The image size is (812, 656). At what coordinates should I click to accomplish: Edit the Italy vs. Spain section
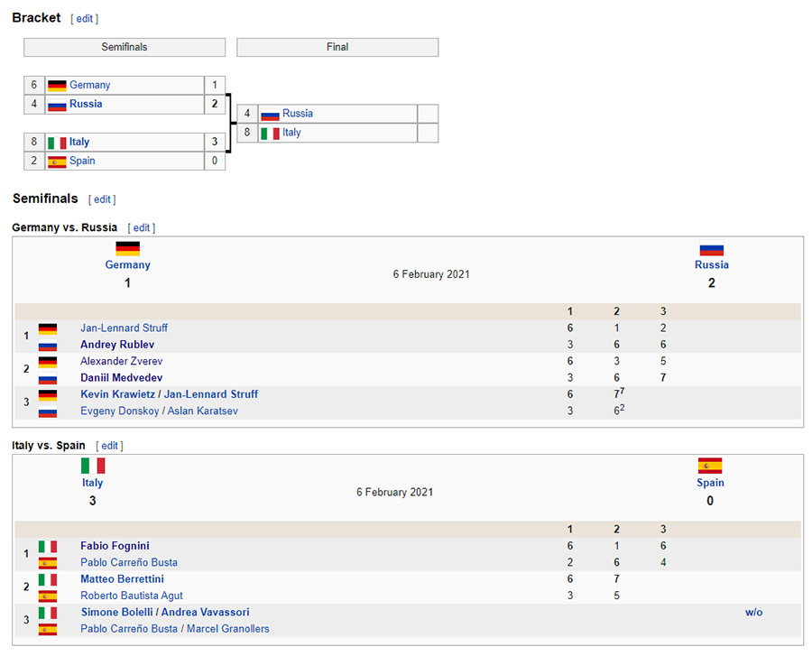(109, 446)
